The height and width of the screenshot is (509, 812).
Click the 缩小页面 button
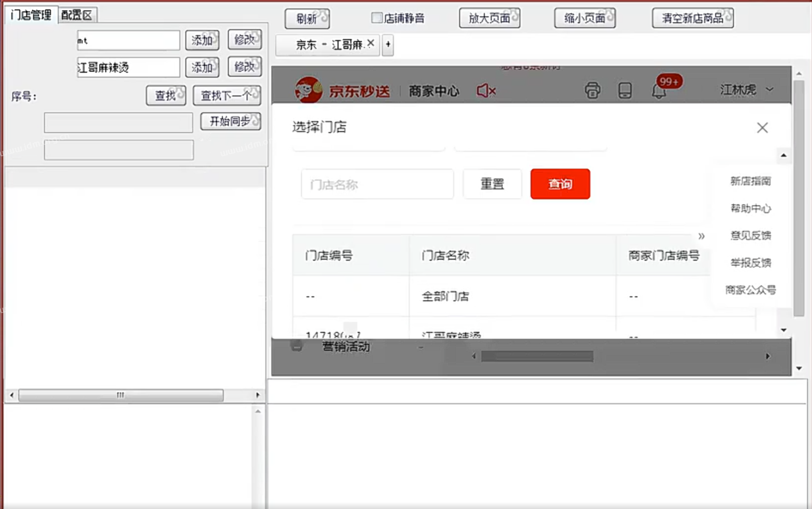coord(585,18)
